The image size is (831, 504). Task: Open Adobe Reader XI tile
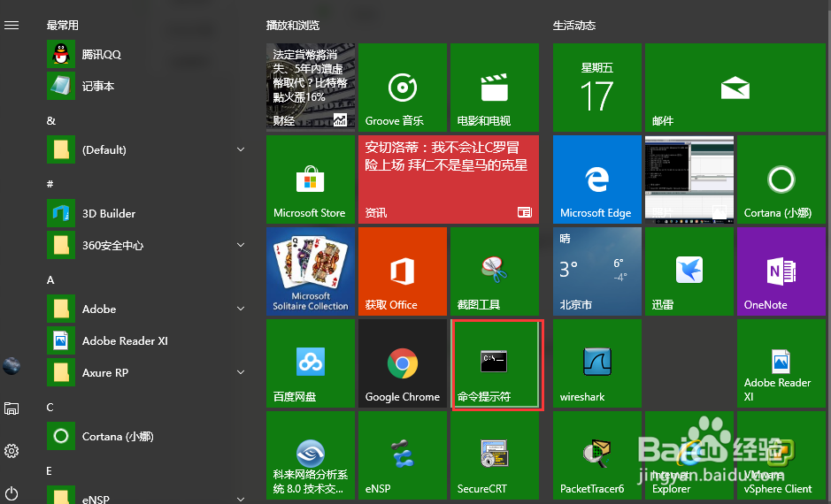pyautogui.click(x=781, y=363)
